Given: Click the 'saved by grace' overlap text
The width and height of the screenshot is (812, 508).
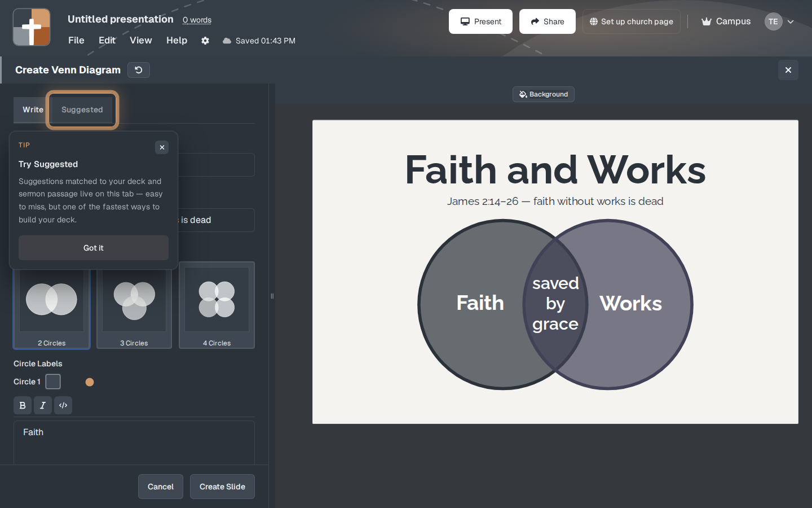Looking at the screenshot, I should pyautogui.click(x=555, y=303).
